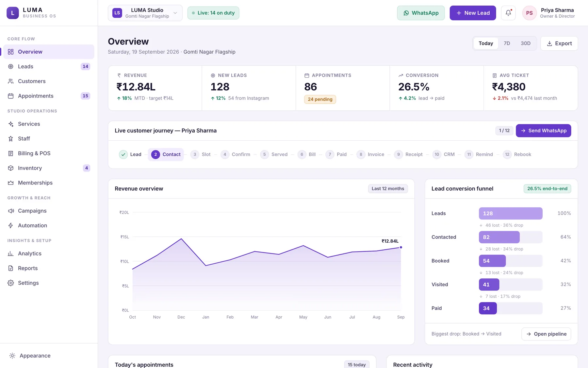Open the Last 12 months selector
588x368 pixels.
point(388,189)
